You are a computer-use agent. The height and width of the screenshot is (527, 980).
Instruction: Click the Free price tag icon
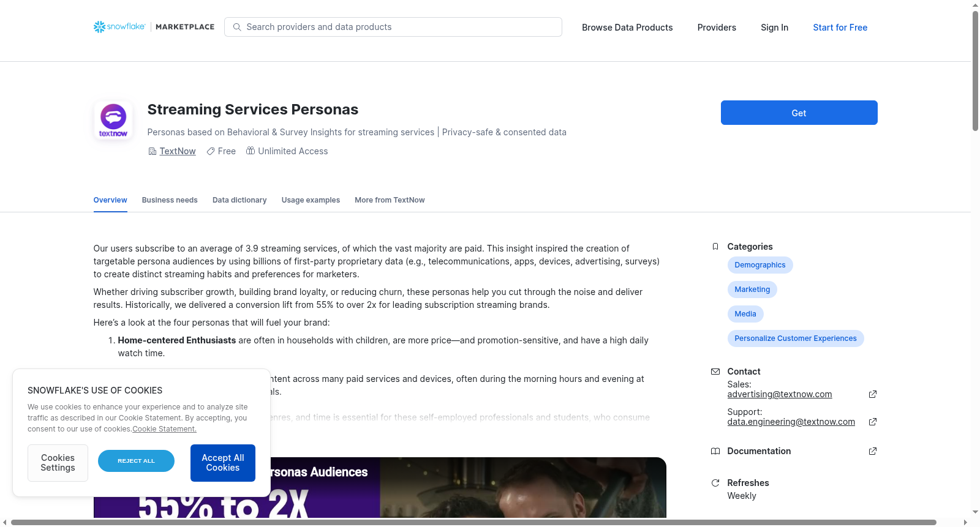211,151
